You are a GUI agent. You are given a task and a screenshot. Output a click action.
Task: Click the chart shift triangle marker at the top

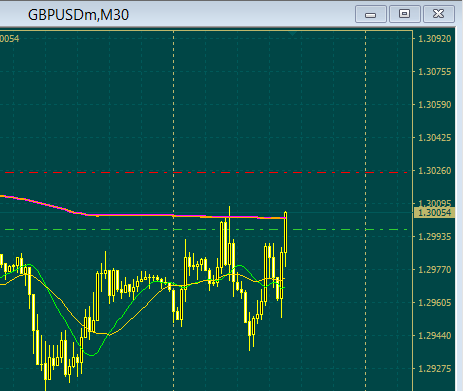(293, 33)
